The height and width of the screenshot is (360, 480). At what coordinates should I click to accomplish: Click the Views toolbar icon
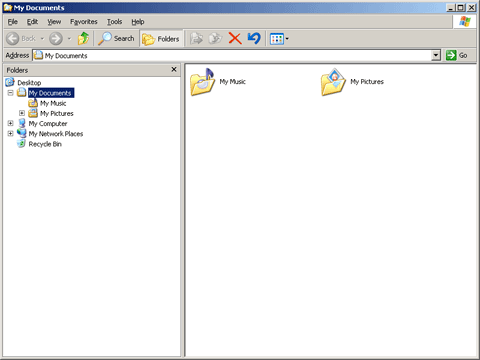point(277,39)
